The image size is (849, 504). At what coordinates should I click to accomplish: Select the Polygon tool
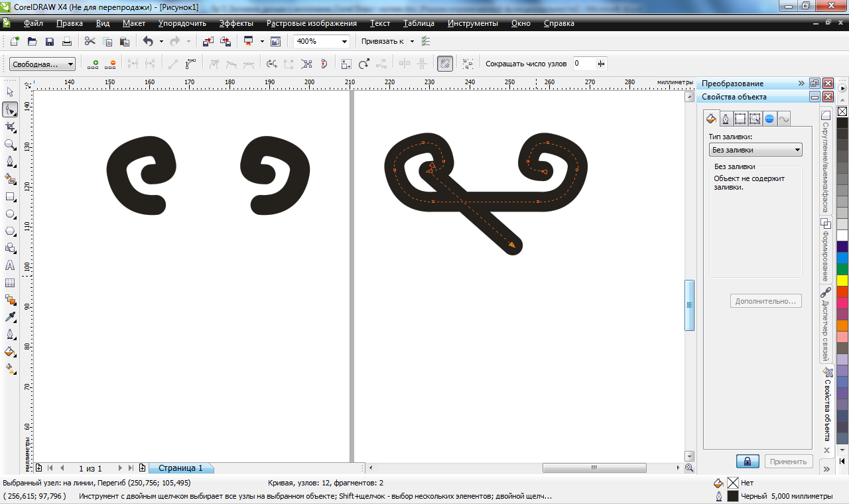point(10,231)
